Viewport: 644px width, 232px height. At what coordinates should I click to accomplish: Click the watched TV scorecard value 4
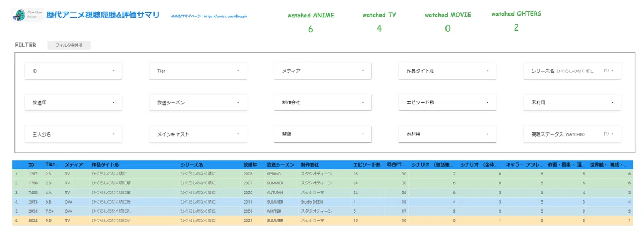click(379, 28)
